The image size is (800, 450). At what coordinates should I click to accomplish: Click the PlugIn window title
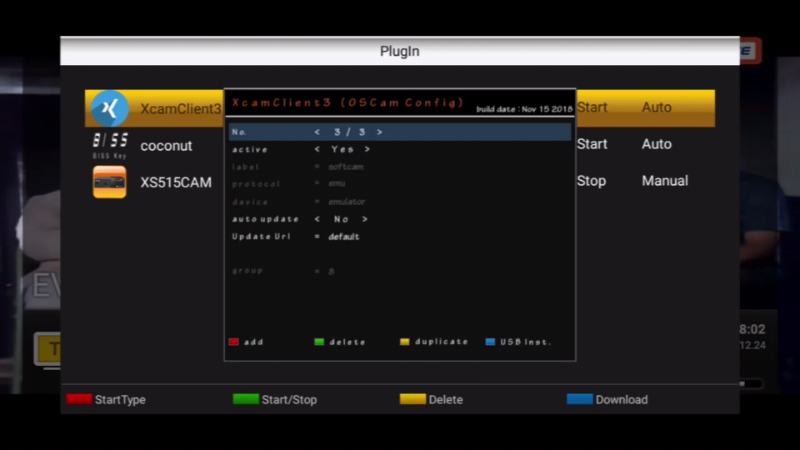(399, 51)
